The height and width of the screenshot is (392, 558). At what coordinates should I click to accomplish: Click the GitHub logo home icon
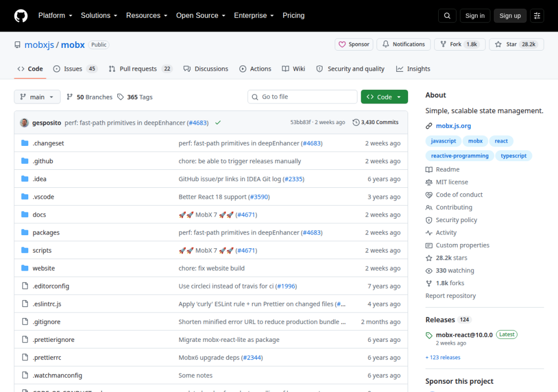tap(21, 16)
